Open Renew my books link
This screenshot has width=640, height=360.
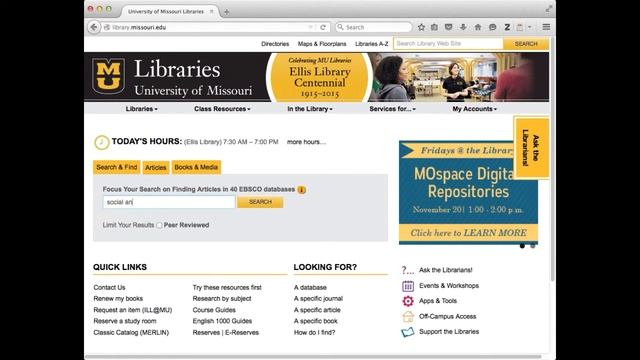(118, 299)
